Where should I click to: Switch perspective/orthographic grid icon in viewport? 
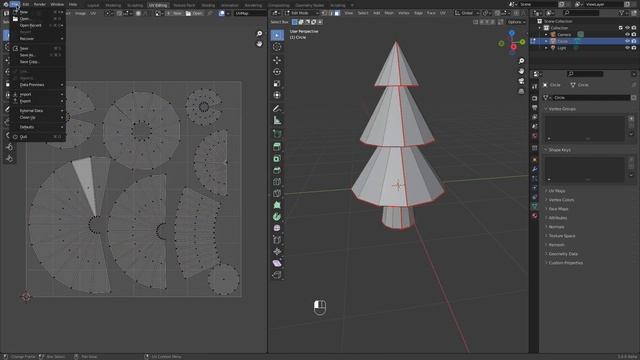click(x=521, y=91)
